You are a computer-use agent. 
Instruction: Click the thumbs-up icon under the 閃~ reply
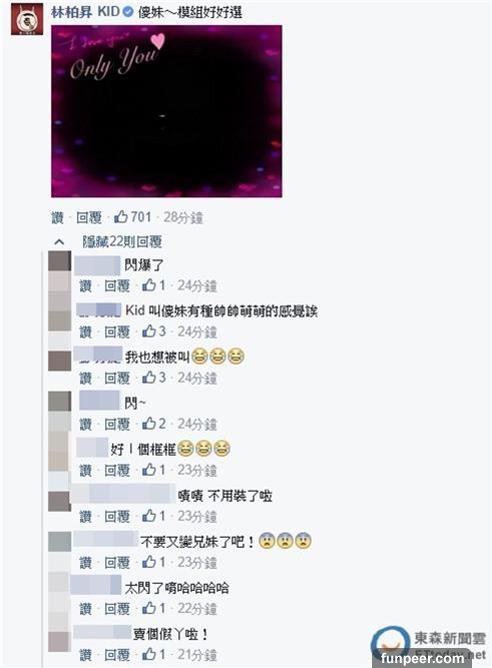[149, 423]
